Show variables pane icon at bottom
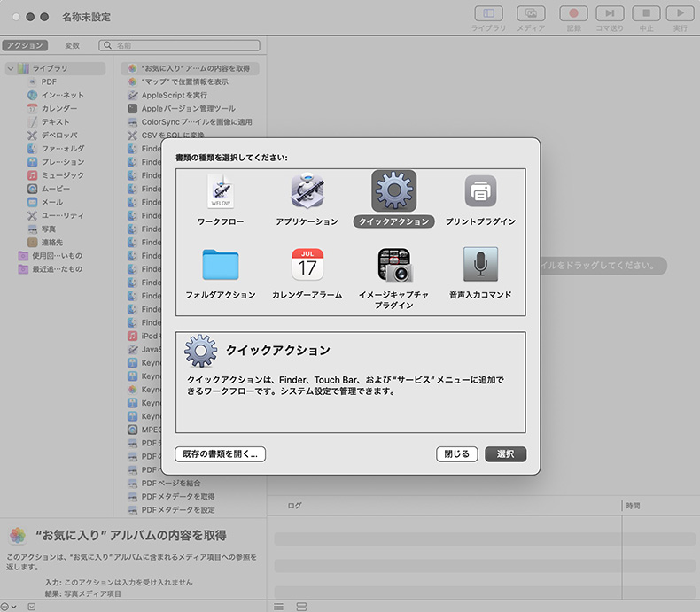Screen dimensions: 700x612 click(x=301, y=606)
